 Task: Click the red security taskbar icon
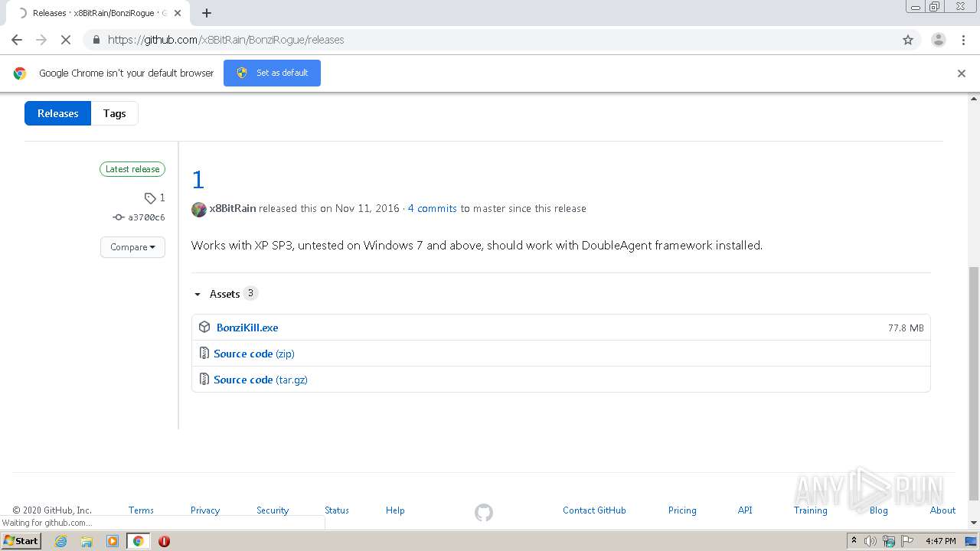point(164,541)
